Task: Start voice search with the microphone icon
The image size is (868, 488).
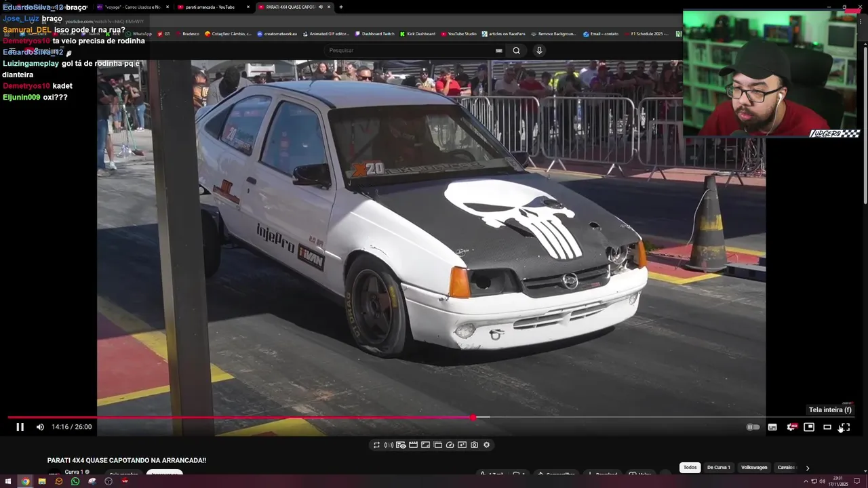Action: point(539,50)
